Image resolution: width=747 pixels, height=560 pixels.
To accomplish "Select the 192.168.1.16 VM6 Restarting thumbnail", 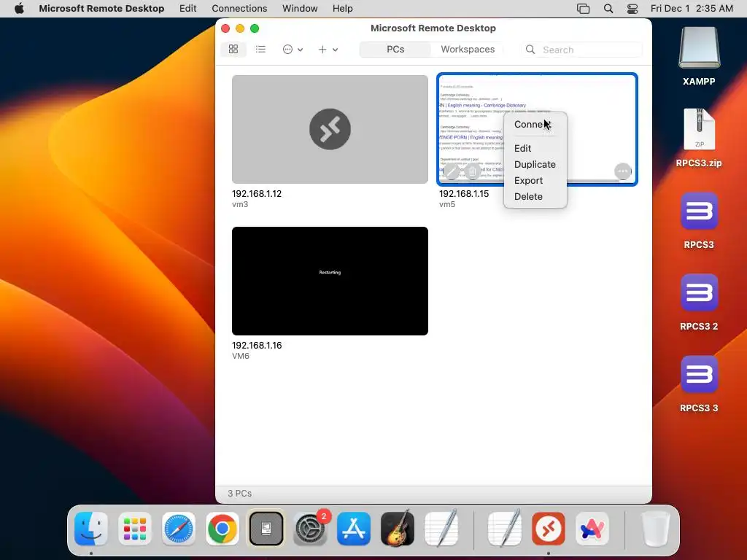I will click(330, 281).
